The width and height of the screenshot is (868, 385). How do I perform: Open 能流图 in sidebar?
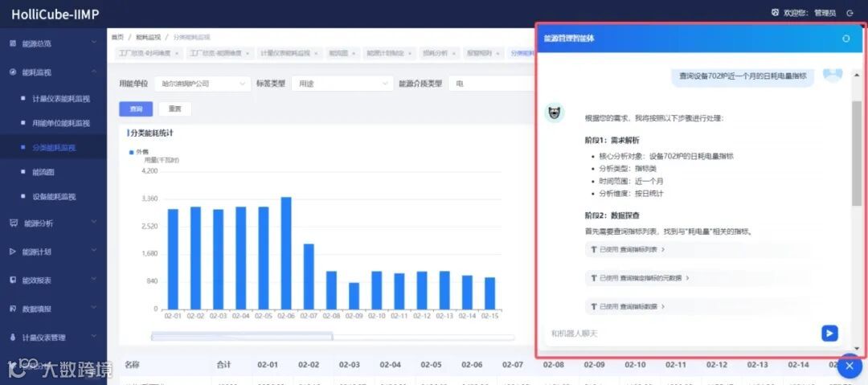click(x=43, y=172)
